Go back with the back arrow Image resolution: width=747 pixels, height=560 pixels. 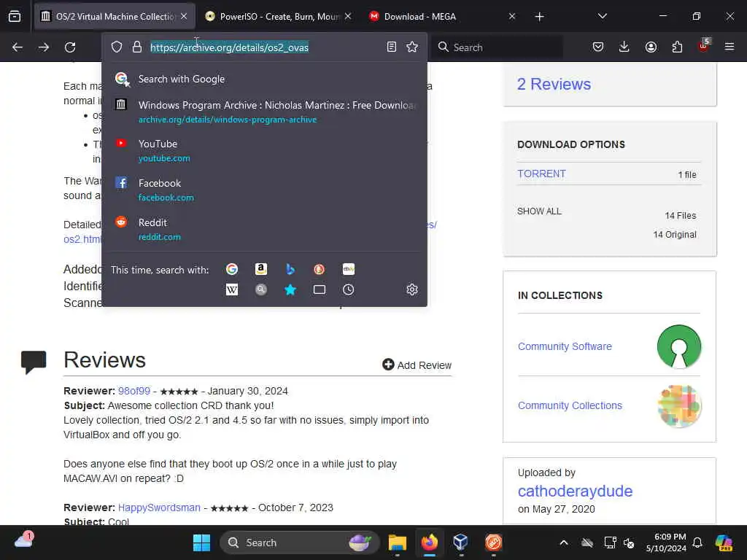18,47
